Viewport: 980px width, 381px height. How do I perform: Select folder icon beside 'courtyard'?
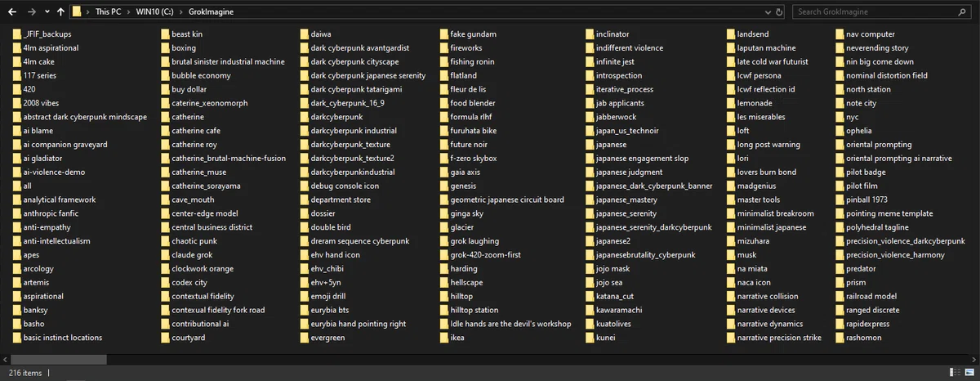166,338
